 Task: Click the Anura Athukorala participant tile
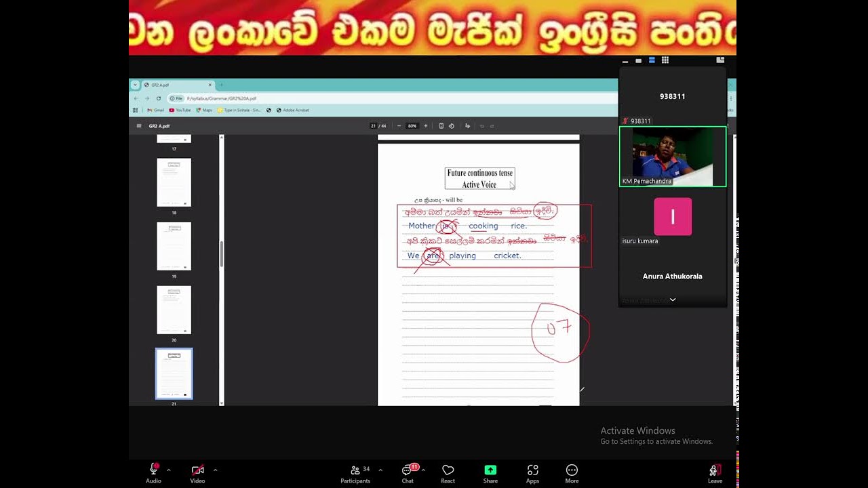tap(673, 277)
